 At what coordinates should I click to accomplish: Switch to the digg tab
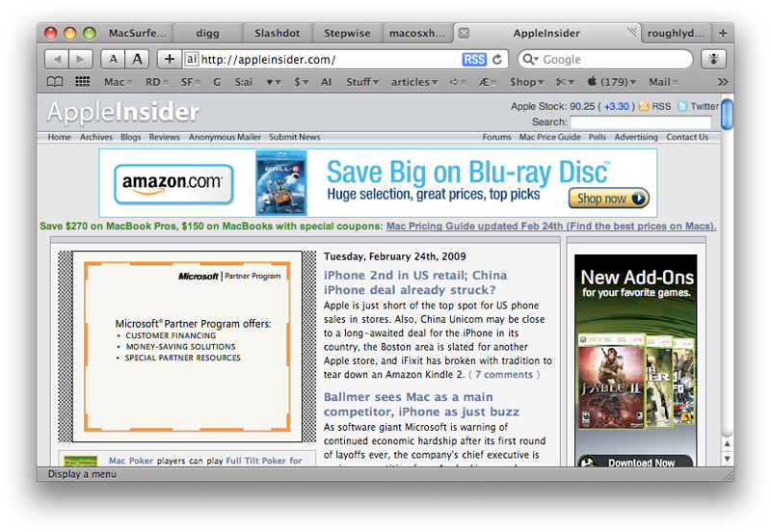point(207,33)
